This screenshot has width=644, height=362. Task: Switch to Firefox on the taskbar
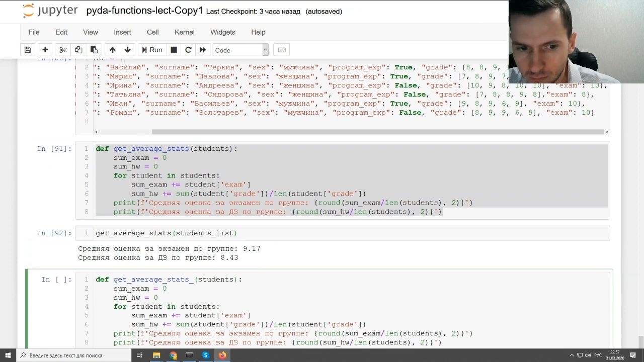pos(222,355)
